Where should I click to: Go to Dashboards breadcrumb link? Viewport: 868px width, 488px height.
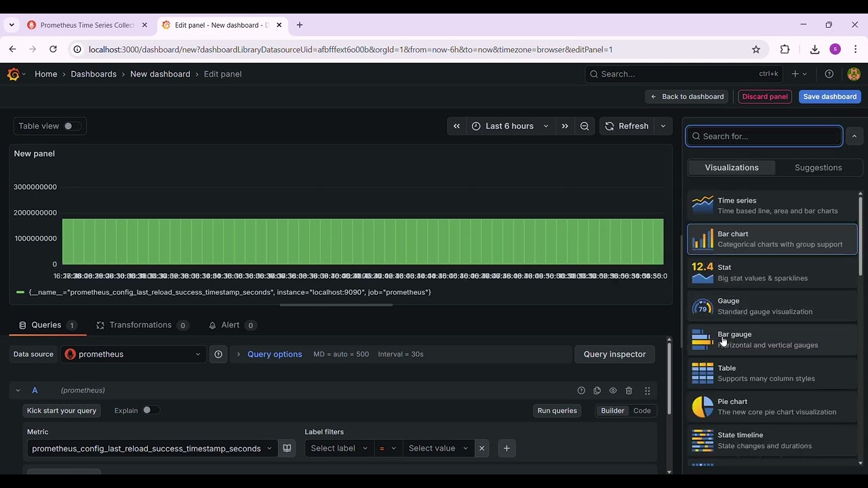[x=94, y=74]
